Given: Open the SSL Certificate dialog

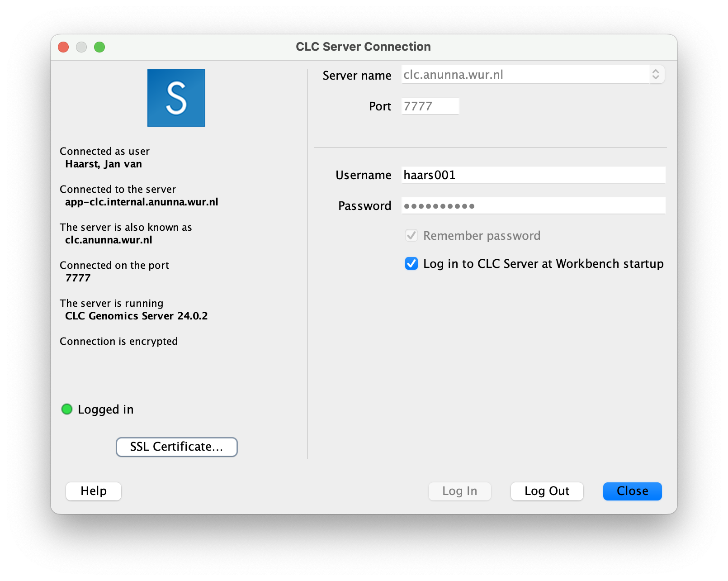Looking at the screenshot, I should click(177, 447).
